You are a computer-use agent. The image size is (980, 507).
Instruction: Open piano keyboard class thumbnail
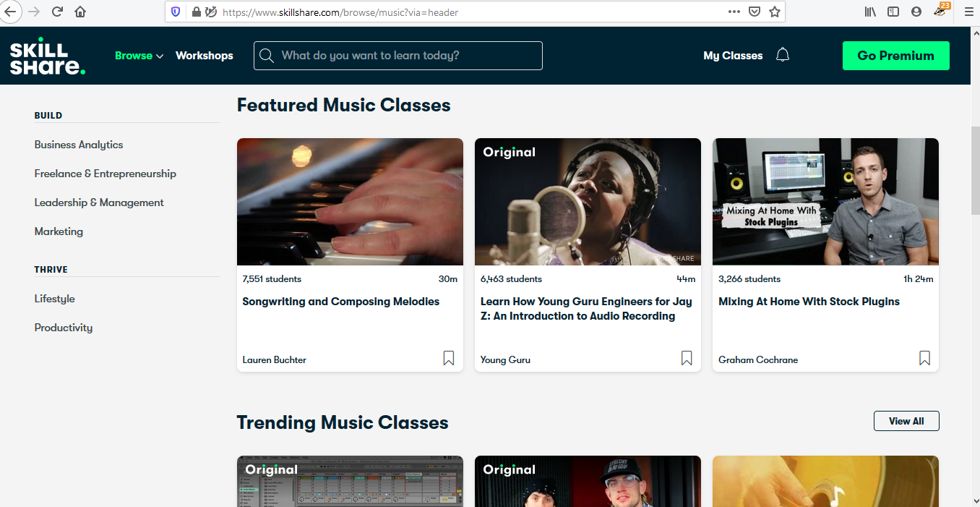(x=350, y=202)
